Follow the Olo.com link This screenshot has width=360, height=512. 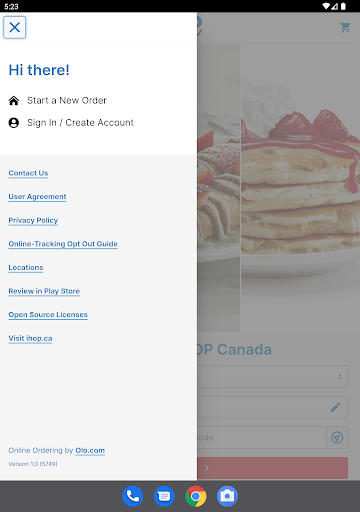[90, 450]
